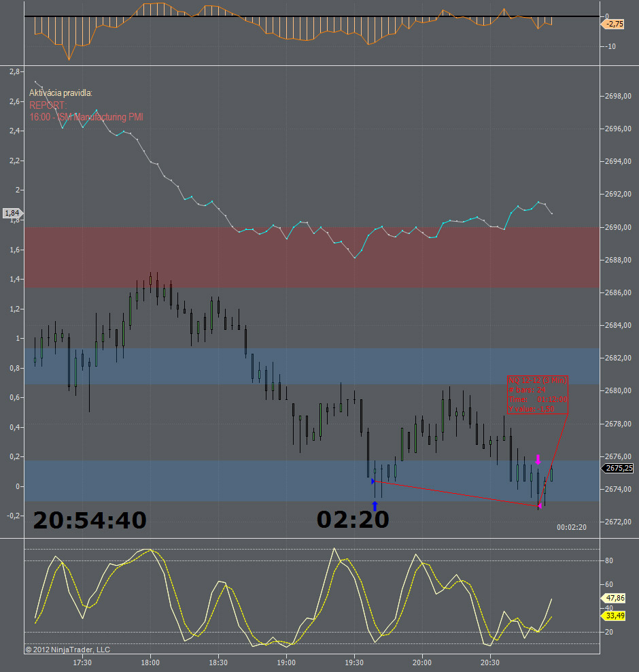Image resolution: width=639 pixels, height=672 pixels.
Task: Click the 'Aktivácia pravidla:' label
Action: [x=61, y=93]
